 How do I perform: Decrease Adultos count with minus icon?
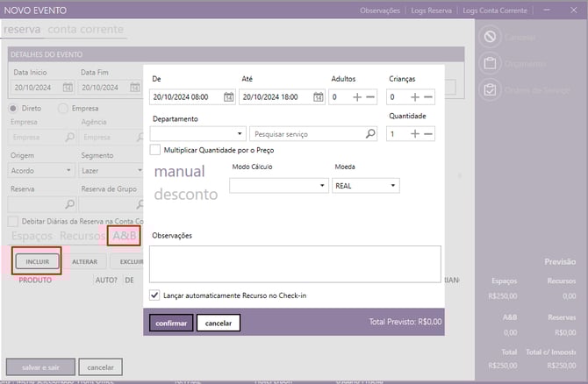point(370,97)
